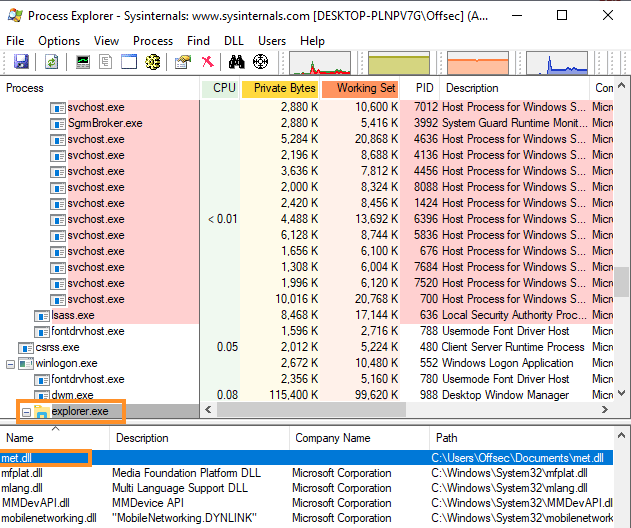Select the SgrmBroker.exe process
The width and height of the screenshot is (631, 528).
click(105, 123)
